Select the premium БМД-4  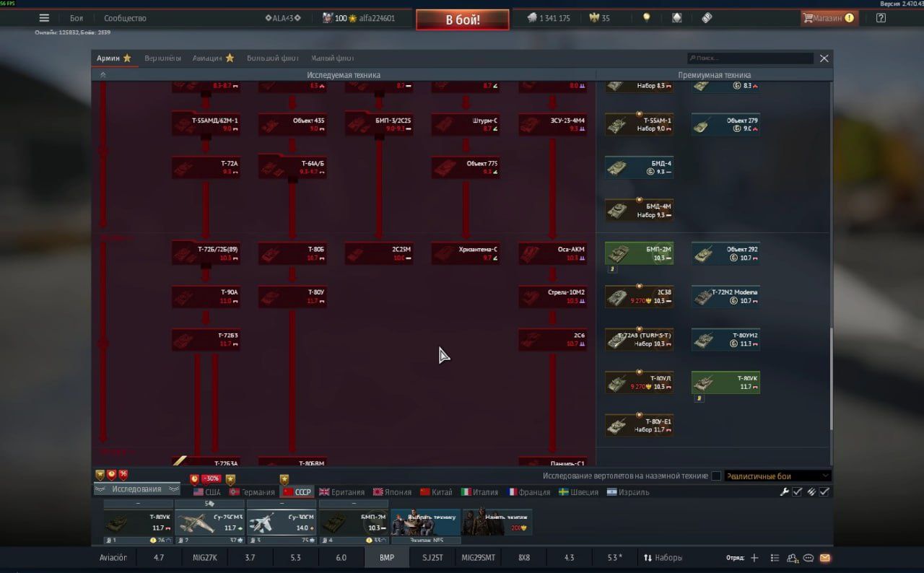tap(639, 167)
